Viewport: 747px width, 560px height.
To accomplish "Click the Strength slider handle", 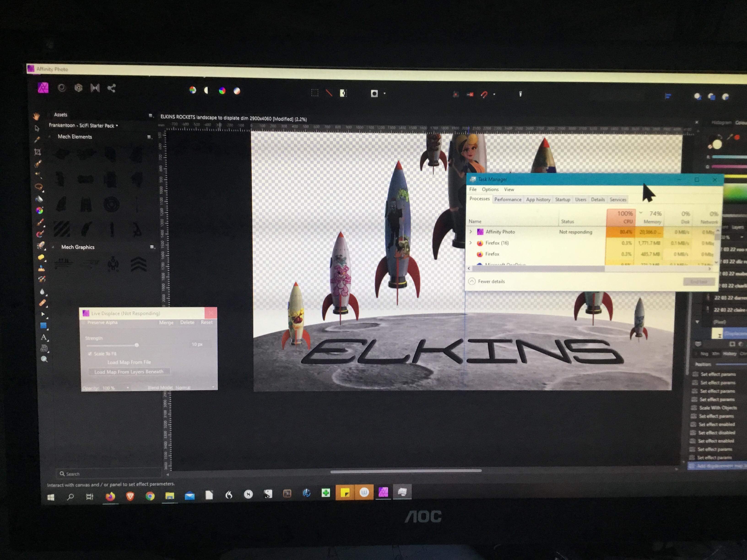I will pos(136,345).
